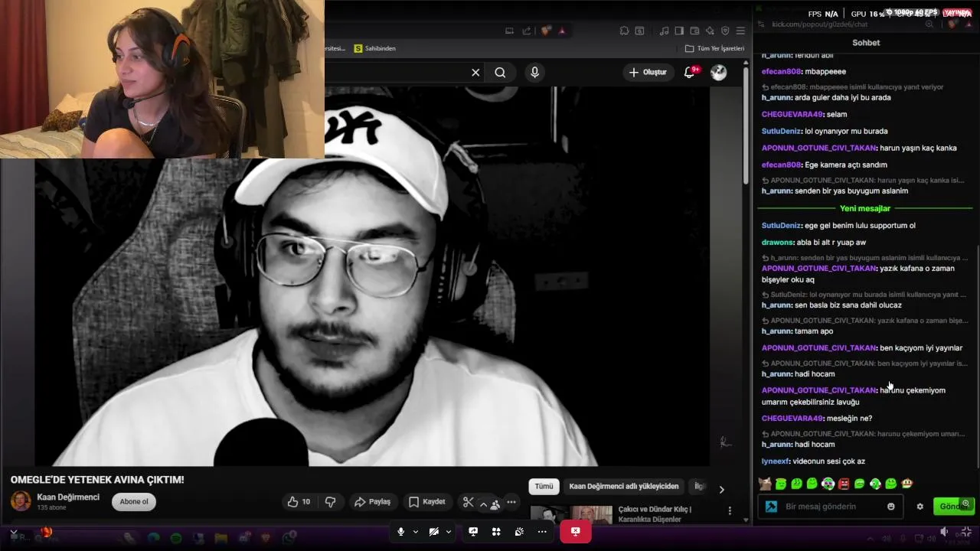
Task: Open YouTube notifications bell
Action: pyautogui.click(x=690, y=72)
